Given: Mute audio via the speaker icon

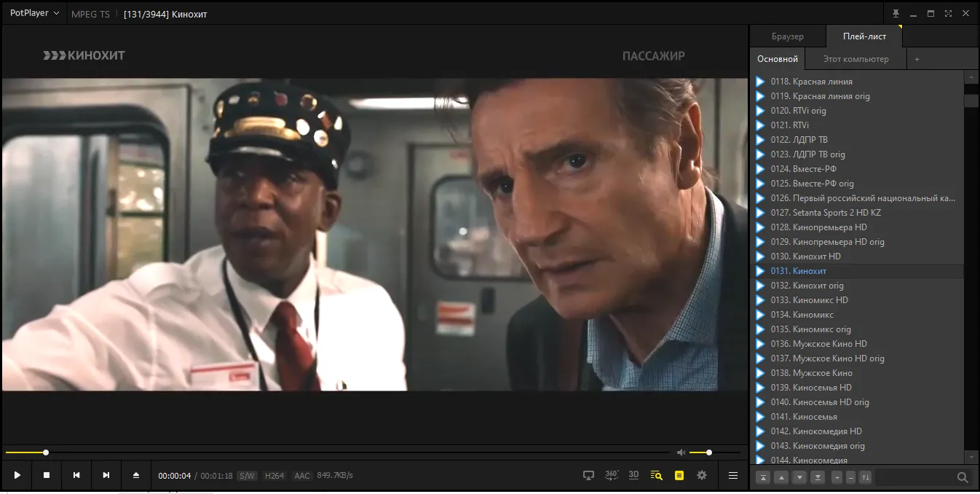Looking at the screenshot, I should pos(681,452).
